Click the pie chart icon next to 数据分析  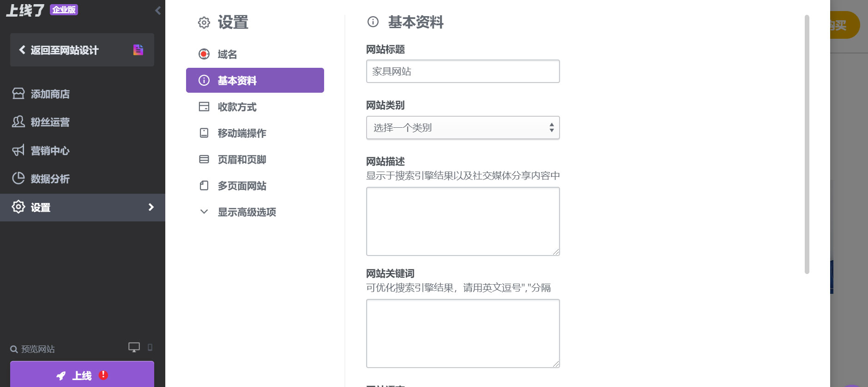(18, 179)
